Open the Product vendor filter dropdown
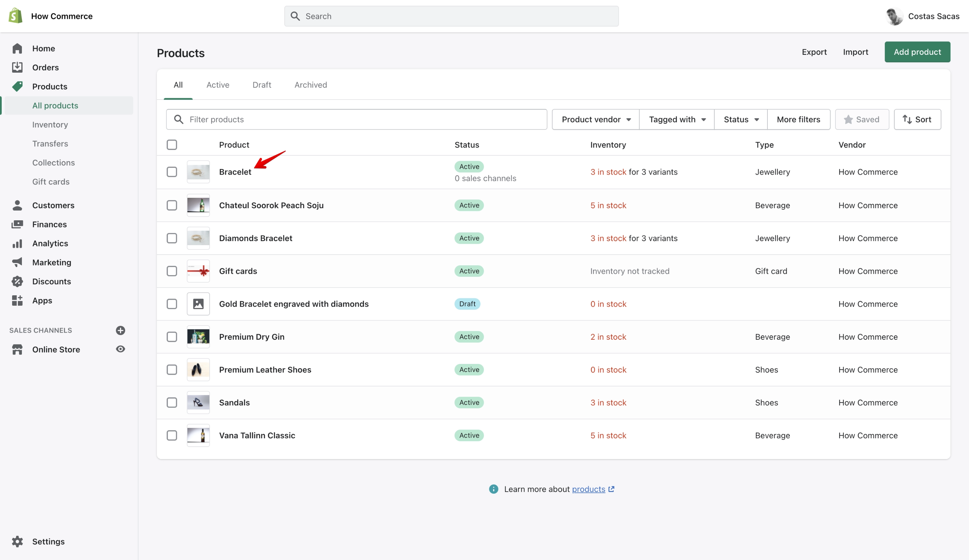969x560 pixels. [596, 119]
